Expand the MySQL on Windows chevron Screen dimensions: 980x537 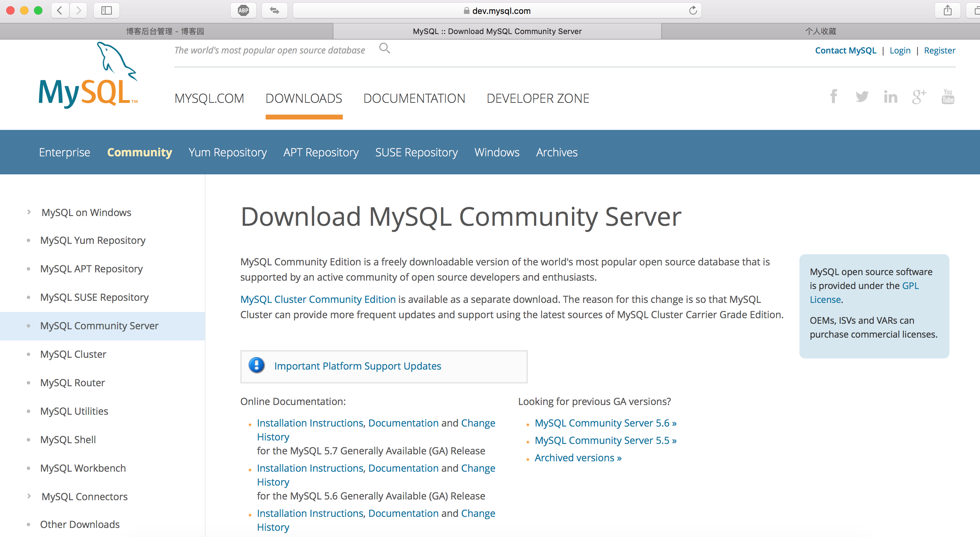(29, 212)
